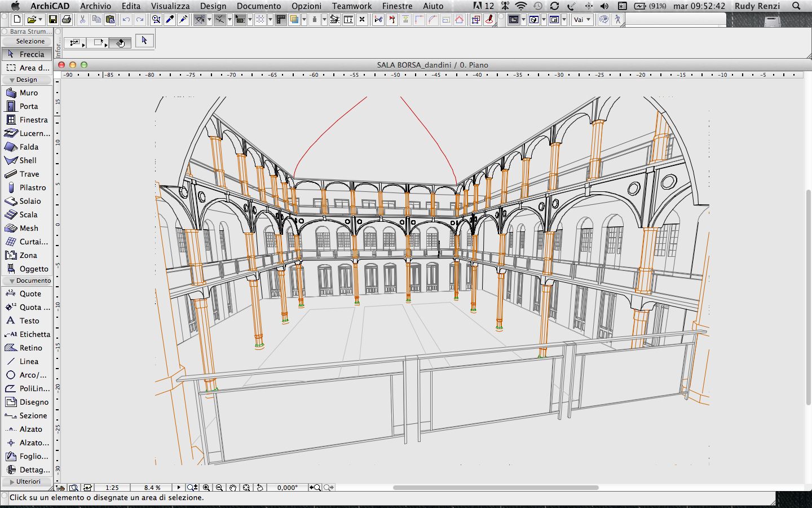Expand the Ulteriori section at sidebar bottom

27,481
